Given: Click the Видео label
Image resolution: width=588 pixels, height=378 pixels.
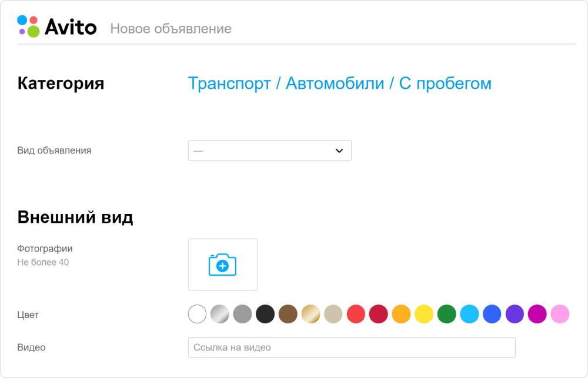Looking at the screenshot, I should (32, 347).
